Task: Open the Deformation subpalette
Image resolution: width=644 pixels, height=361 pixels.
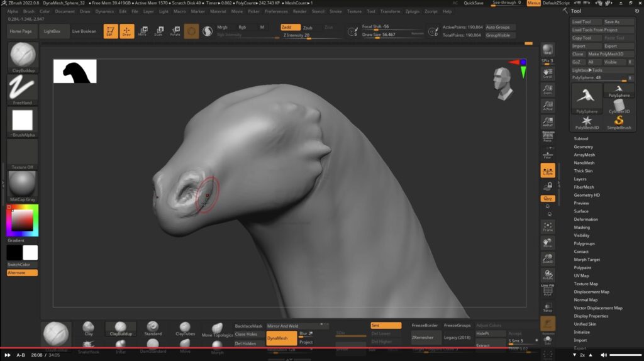Action: pyautogui.click(x=586, y=219)
